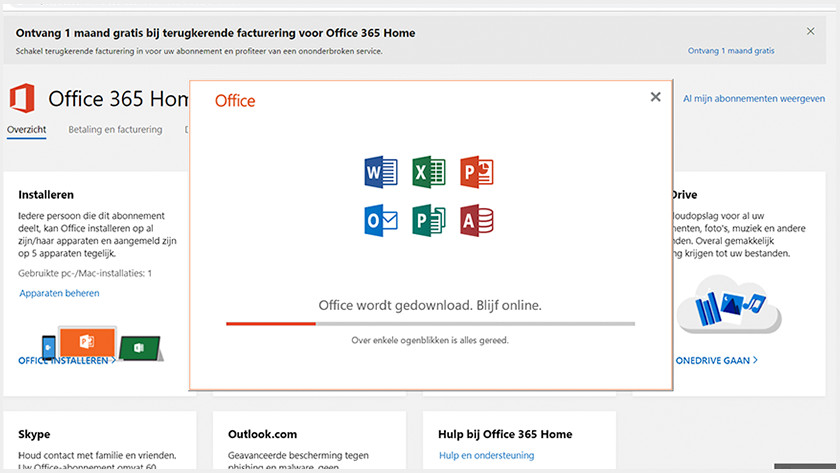Click the Ontvang 1 maand gratis link

pyautogui.click(x=731, y=50)
